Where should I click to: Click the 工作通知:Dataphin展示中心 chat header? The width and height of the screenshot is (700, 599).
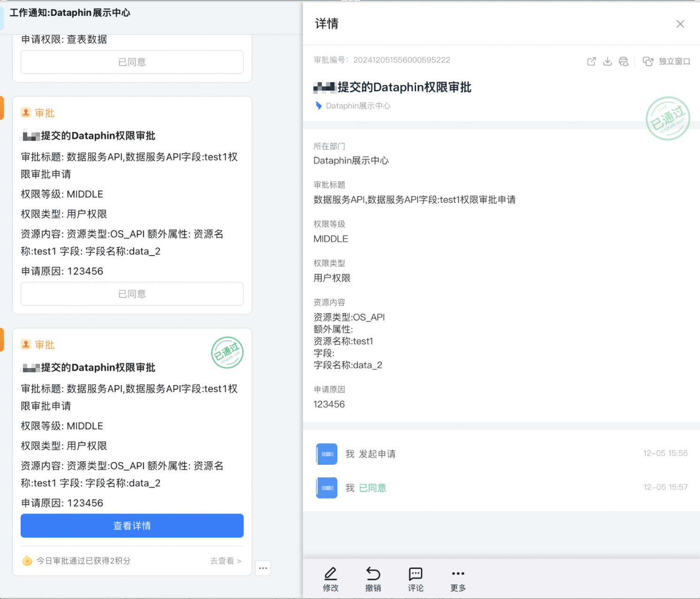tap(70, 13)
